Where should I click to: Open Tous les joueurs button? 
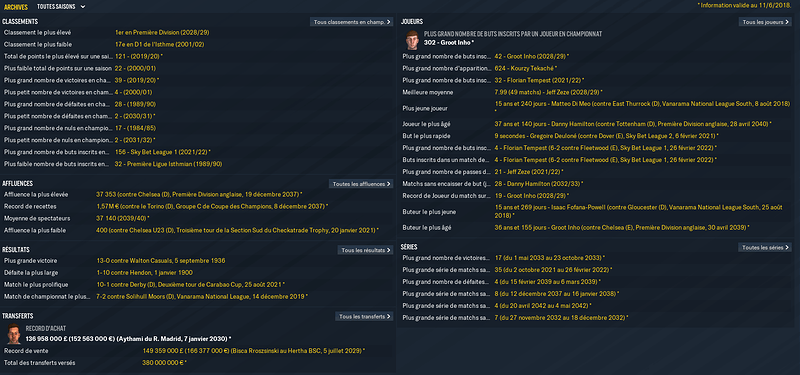click(764, 22)
